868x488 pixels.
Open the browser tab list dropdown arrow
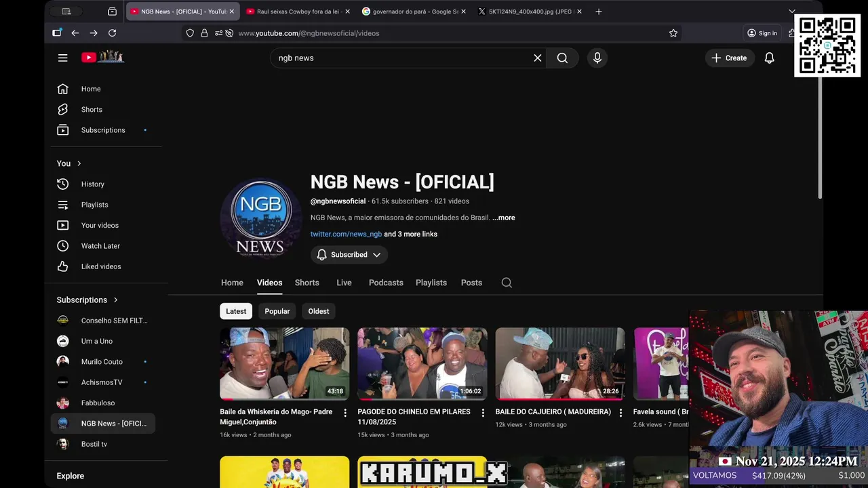point(791,12)
